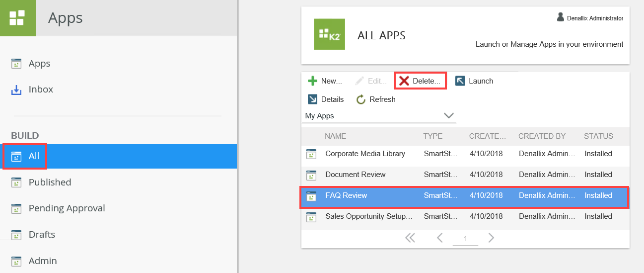Click the green Apps grid logo icon

coord(17,18)
